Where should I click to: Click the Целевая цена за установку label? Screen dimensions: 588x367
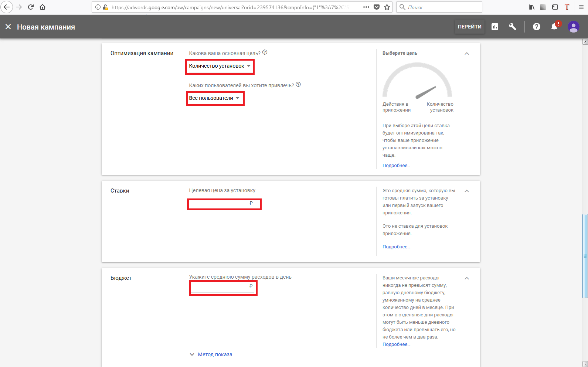point(222,191)
